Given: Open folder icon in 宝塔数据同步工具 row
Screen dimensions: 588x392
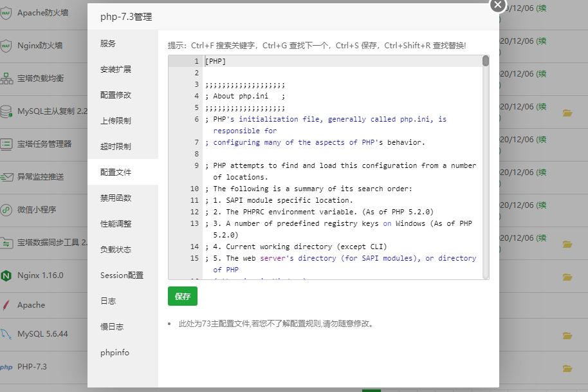Looking at the screenshot, I should tap(567, 244).
